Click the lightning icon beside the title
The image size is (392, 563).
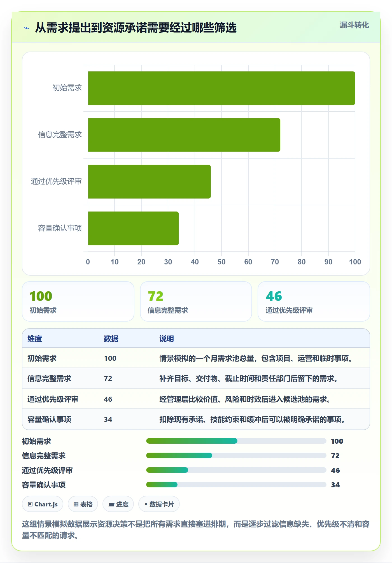[27, 28]
